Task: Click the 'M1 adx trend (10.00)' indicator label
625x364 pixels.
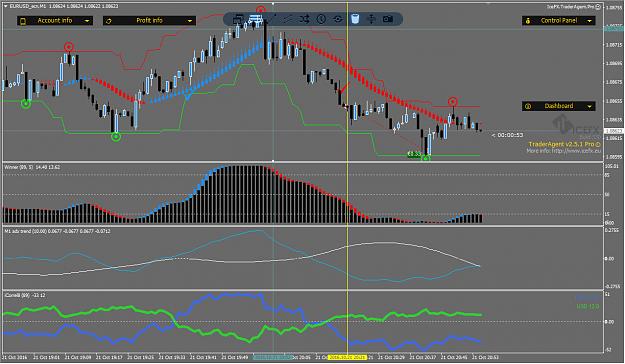Action: [x=26, y=231]
